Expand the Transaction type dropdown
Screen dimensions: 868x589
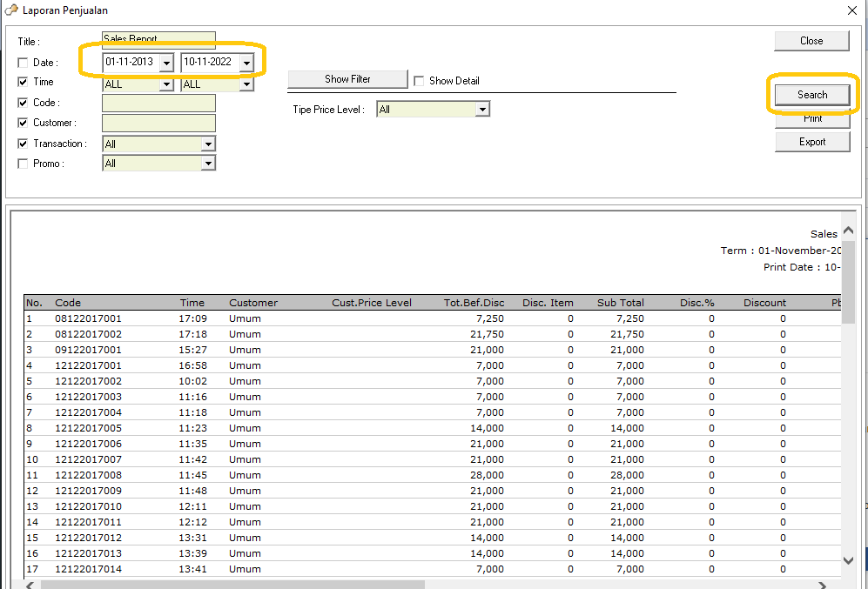tap(208, 144)
